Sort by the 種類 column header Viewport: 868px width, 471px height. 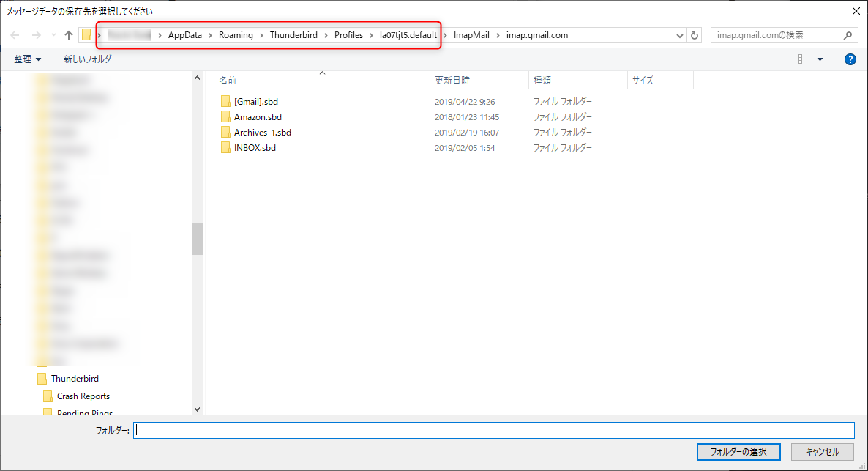pyautogui.click(x=578, y=81)
